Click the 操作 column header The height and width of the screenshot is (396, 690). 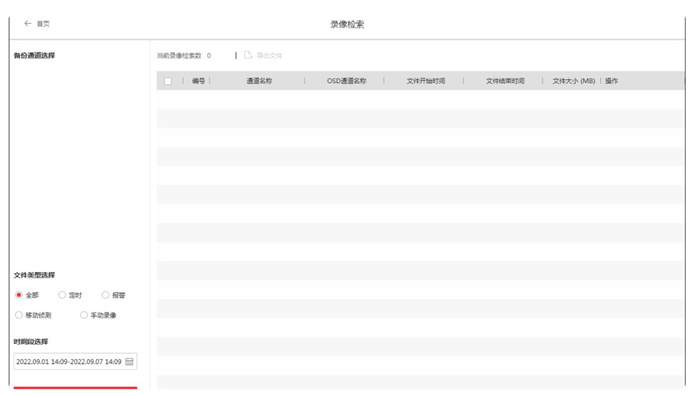[x=611, y=81]
